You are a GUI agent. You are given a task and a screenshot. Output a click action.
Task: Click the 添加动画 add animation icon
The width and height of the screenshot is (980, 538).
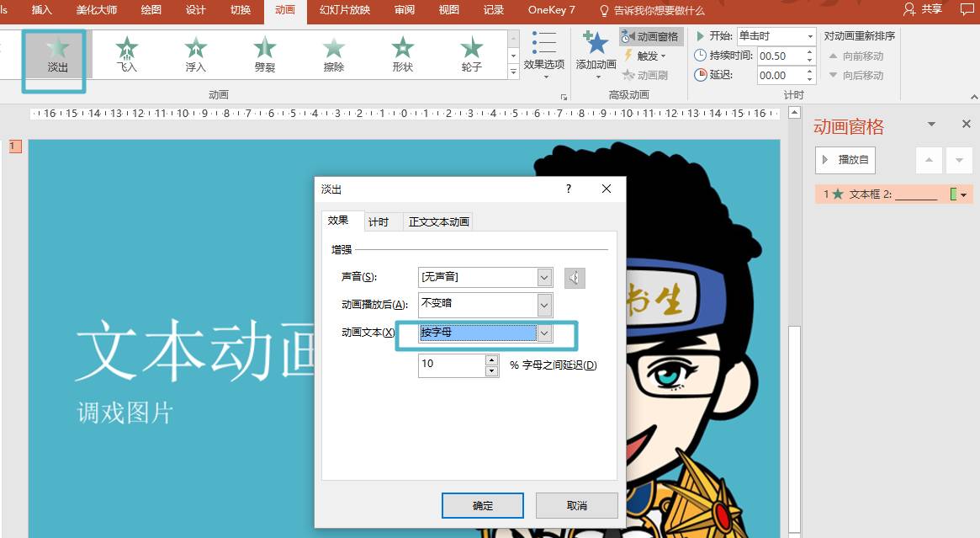click(596, 44)
